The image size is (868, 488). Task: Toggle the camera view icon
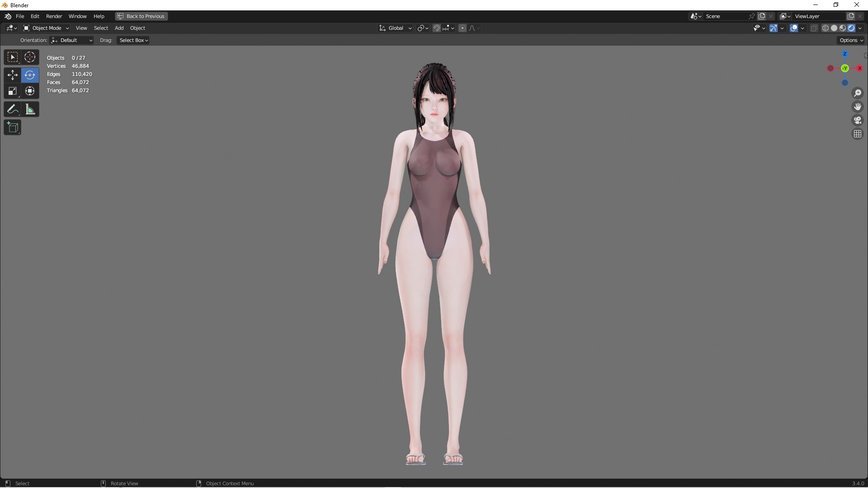(858, 120)
